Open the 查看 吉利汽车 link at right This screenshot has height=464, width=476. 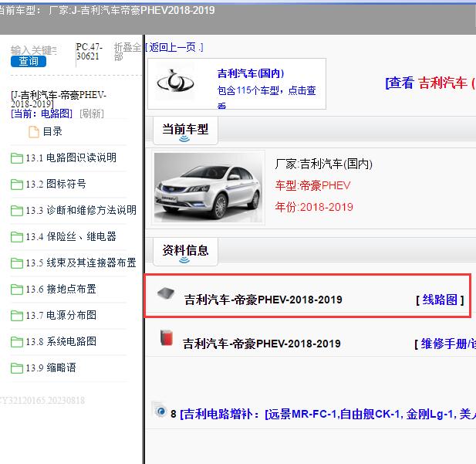pos(430,83)
